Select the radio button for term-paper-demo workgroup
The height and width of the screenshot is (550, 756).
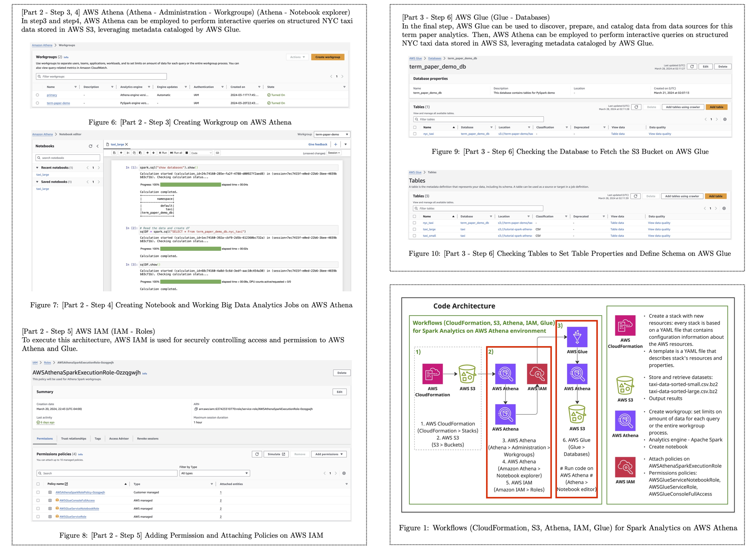[x=37, y=103]
